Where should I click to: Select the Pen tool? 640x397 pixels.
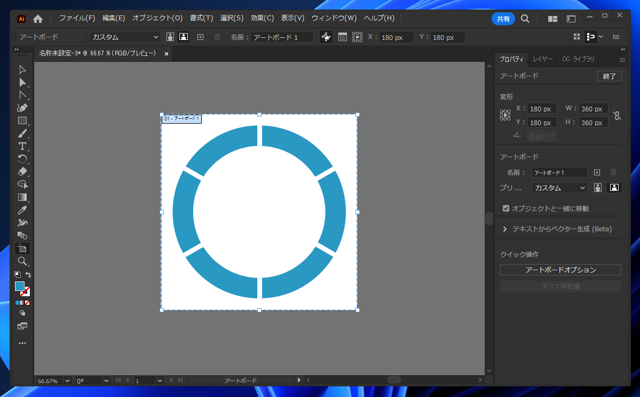[x=22, y=108]
